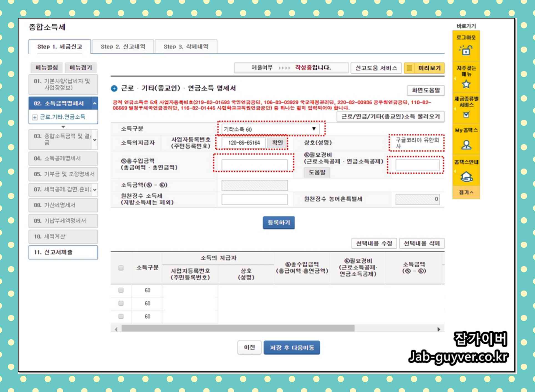Click the logout lock icon
The width and height of the screenshot is (535, 392).
point(466,50)
